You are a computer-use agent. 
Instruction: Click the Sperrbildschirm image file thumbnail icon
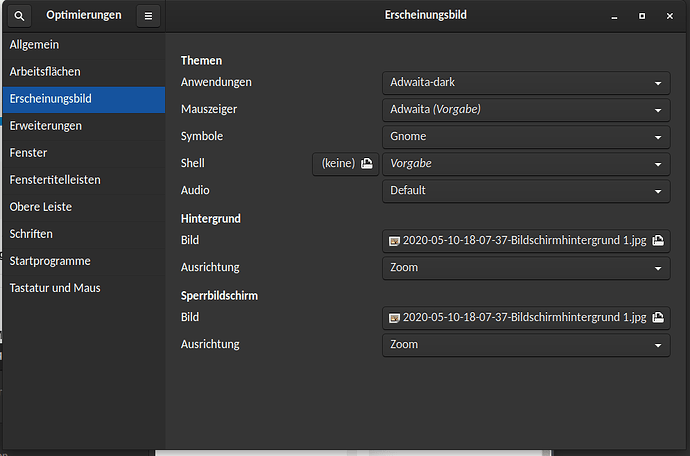coord(394,318)
